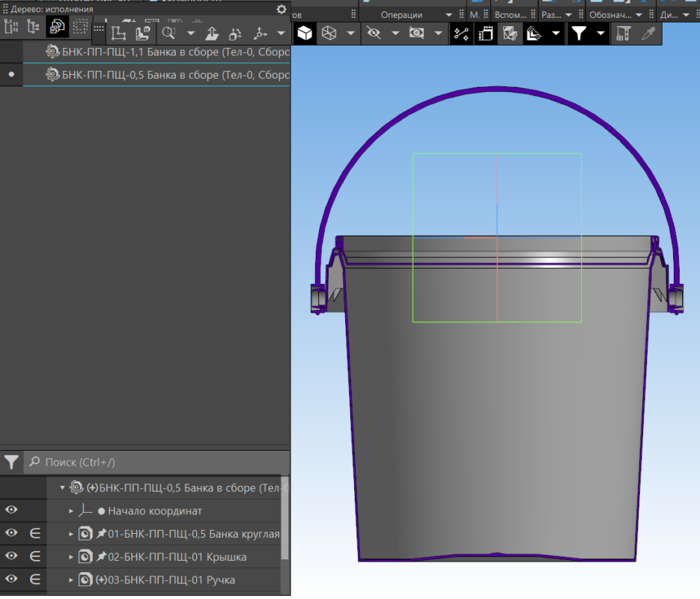Expand Начало координат node
Viewport: 700px width, 599px height.
pyautogui.click(x=71, y=511)
